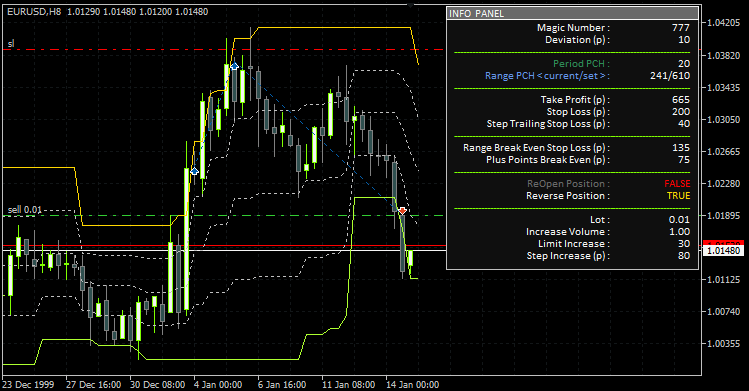Click the Range PCH value 241/610
Image resolution: width=749 pixels, height=391 pixels.
670,75
